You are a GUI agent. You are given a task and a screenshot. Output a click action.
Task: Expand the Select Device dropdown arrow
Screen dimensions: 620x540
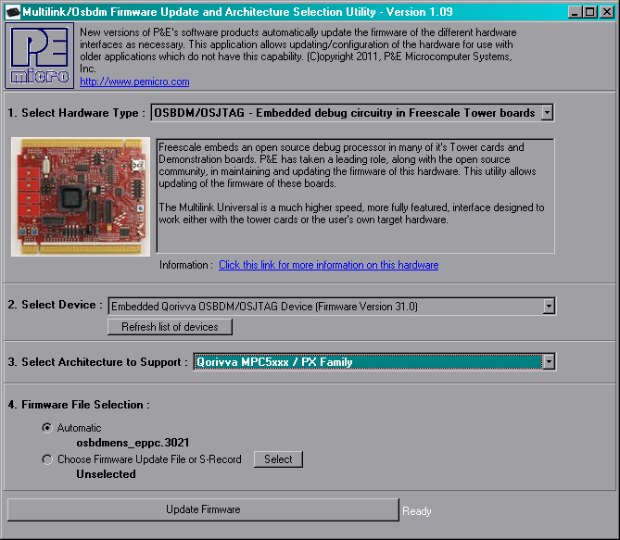(549, 306)
